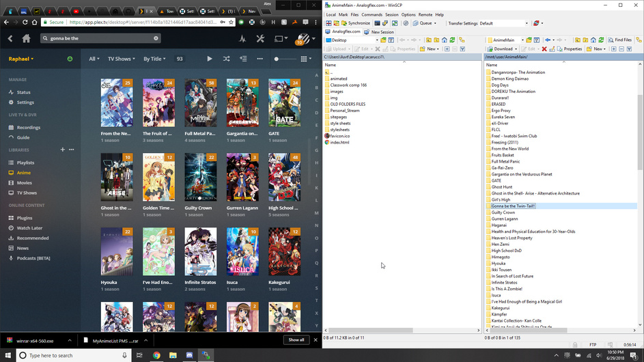Open the GATE poster thumbnail
Viewport: 644px width, 362px height.
point(284,102)
